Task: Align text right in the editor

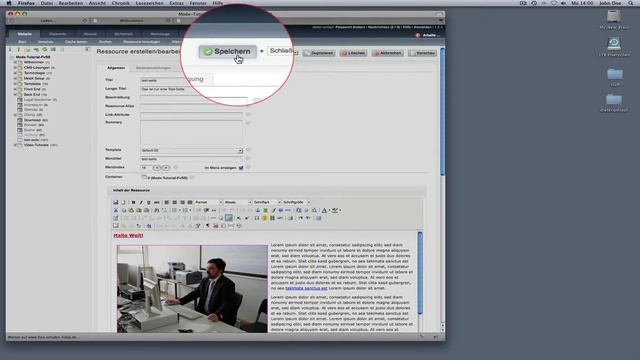Action: pos(182,202)
